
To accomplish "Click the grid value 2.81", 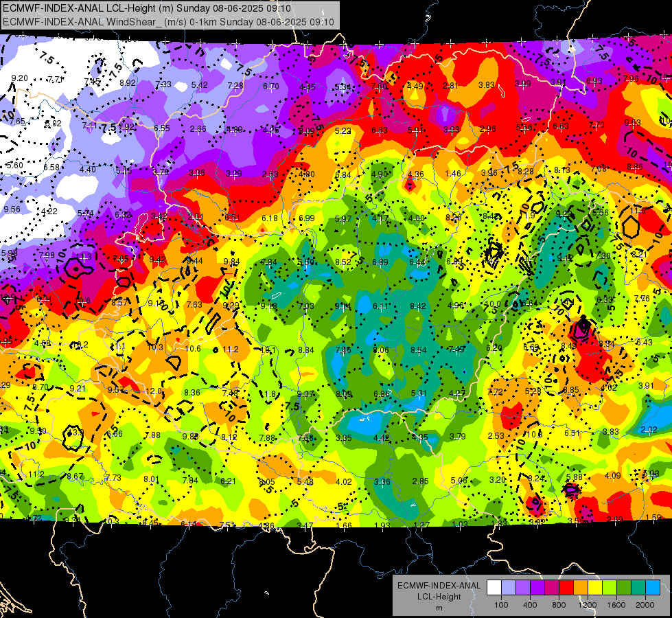I will tap(450, 85).
